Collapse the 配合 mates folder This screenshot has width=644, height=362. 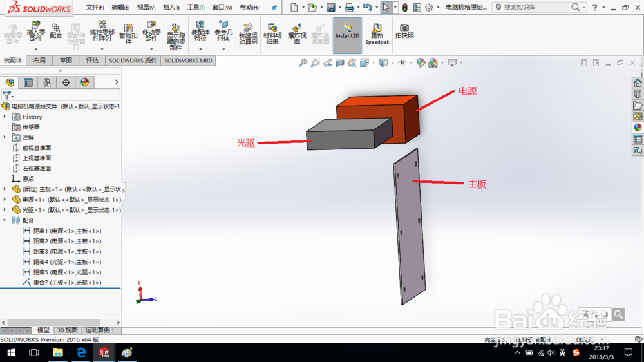5,220
